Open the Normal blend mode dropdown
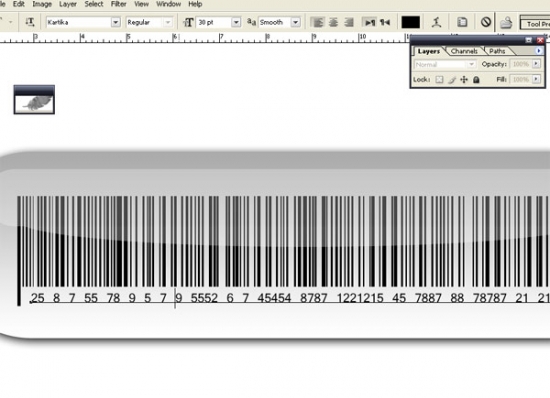Screen dimensions: 550x398 (x=445, y=65)
